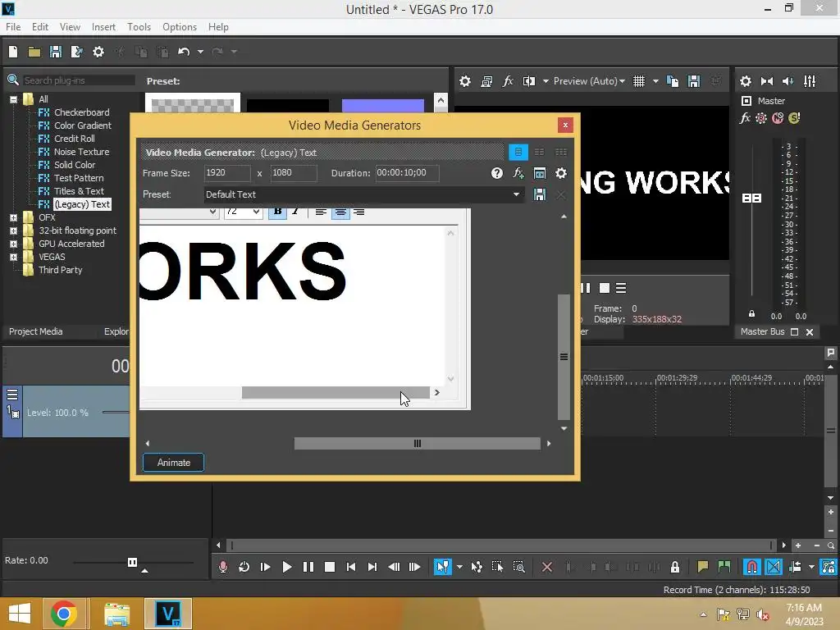Image resolution: width=840 pixels, height=630 pixels.
Task: Select the Titles & Text generator
Action: coord(79,191)
